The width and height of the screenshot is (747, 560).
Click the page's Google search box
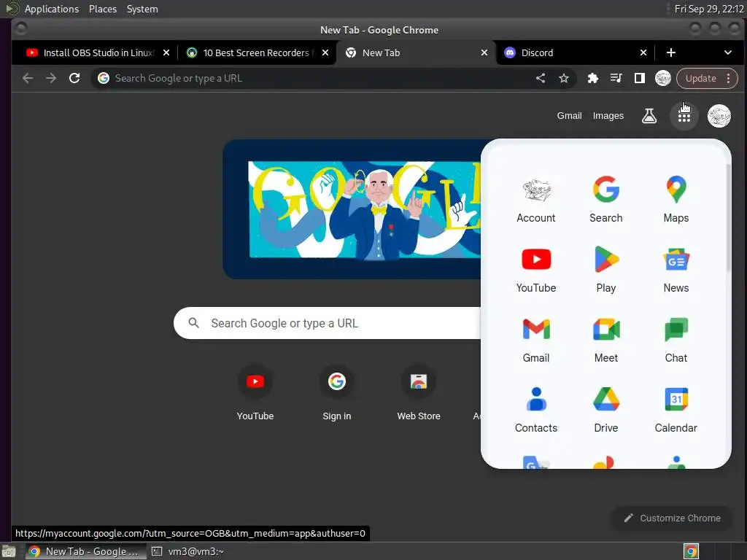click(329, 323)
